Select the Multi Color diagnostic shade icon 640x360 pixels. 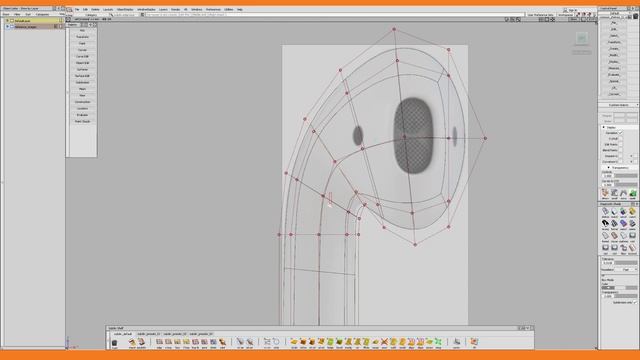(614, 211)
